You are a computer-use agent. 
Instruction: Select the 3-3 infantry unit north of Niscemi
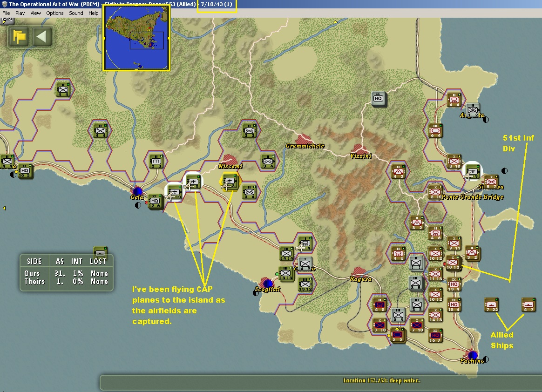click(x=250, y=131)
